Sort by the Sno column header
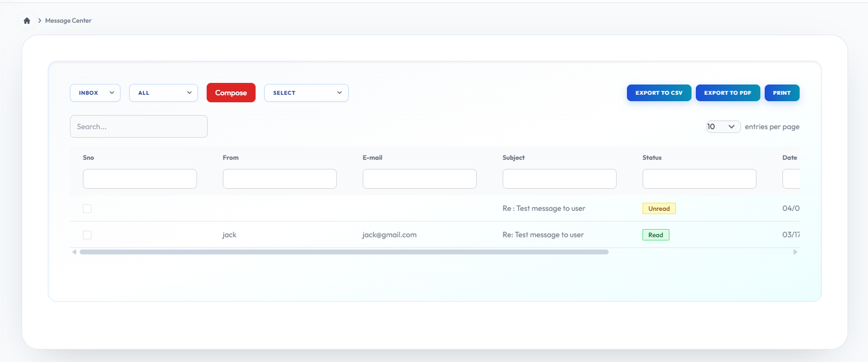The width and height of the screenshot is (868, 362). 88,158
